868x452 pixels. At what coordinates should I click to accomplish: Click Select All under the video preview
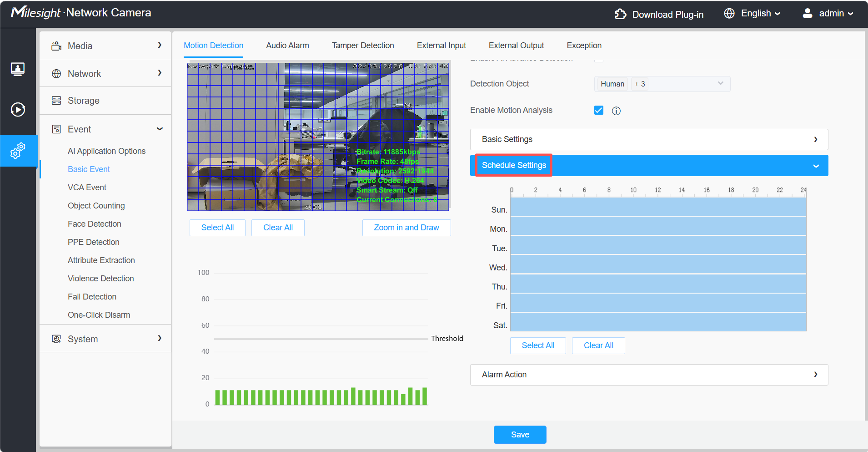point(217,228)
